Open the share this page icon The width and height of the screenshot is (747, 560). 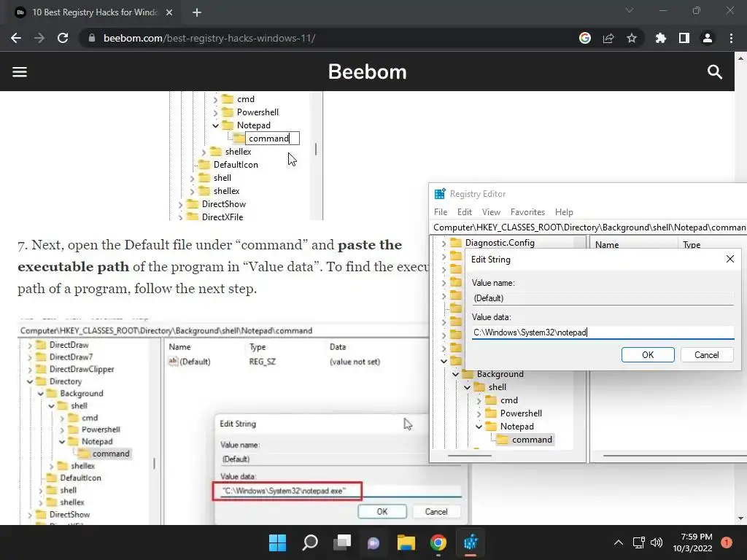[x=608, y=38]
